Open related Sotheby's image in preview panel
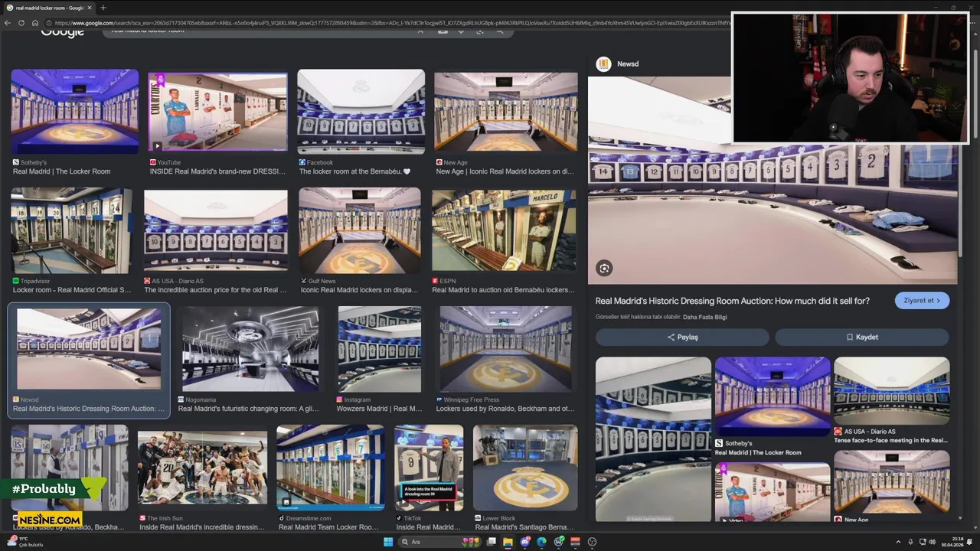Screen dimensions: 980x551 click(773, 396)
